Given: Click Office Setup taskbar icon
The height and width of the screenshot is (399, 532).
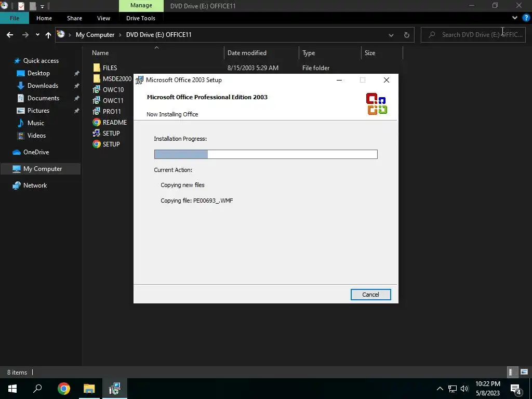Looking at the screenshot, I should tap(115, 389).
